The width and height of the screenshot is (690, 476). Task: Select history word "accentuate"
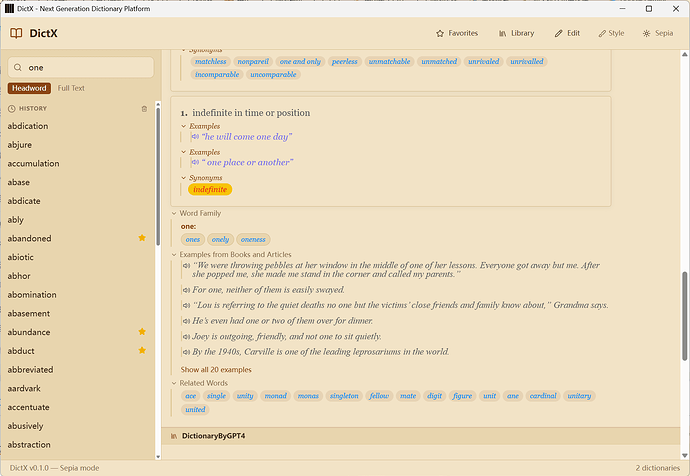click(x=28, y=407)
